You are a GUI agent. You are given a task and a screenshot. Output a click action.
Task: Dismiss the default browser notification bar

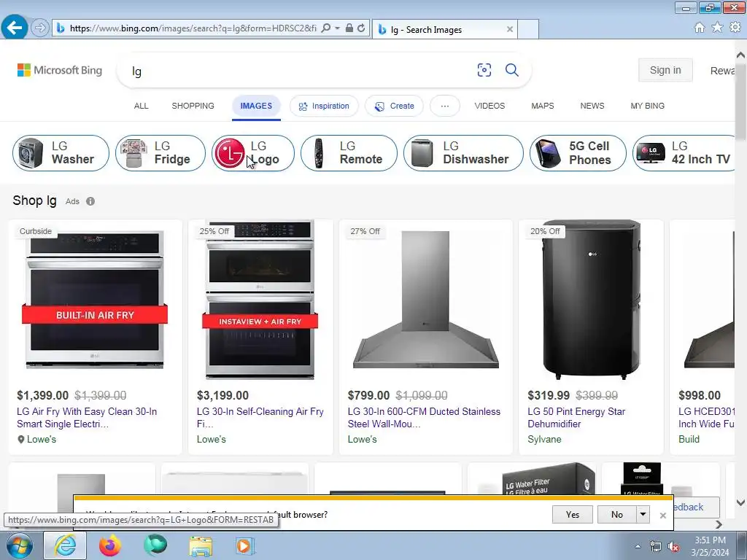662,516
